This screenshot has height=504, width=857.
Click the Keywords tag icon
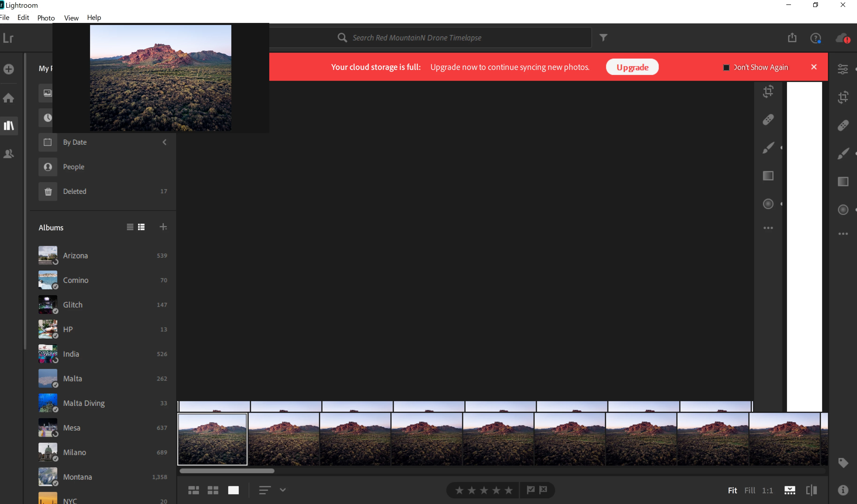click(843, 463)
